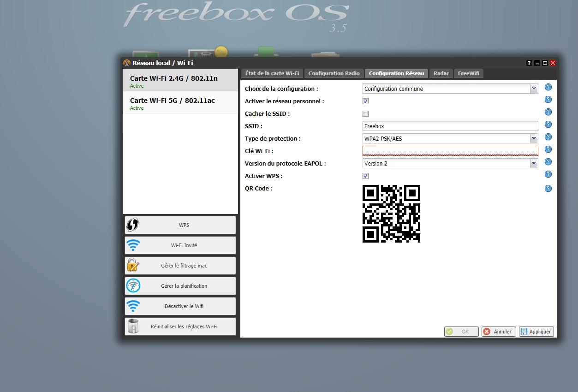
Task: Click the WPS arrows icon
Action: [132, 225]
